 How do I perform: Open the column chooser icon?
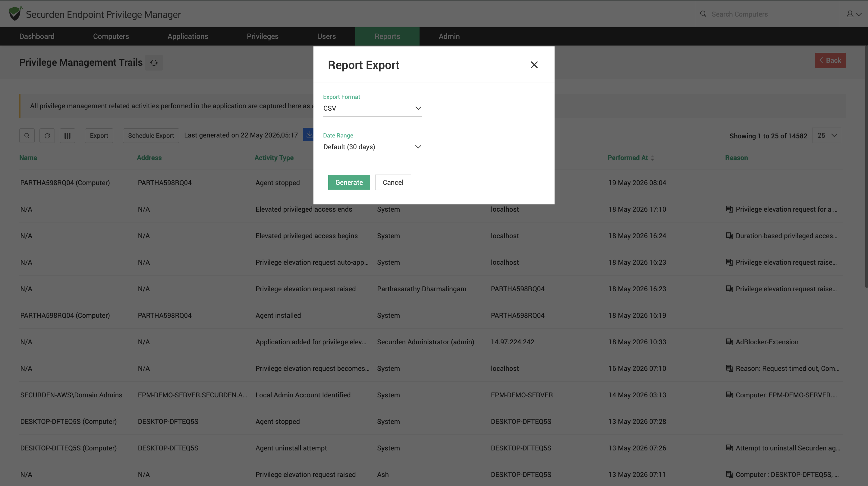[x=68, y=135]
